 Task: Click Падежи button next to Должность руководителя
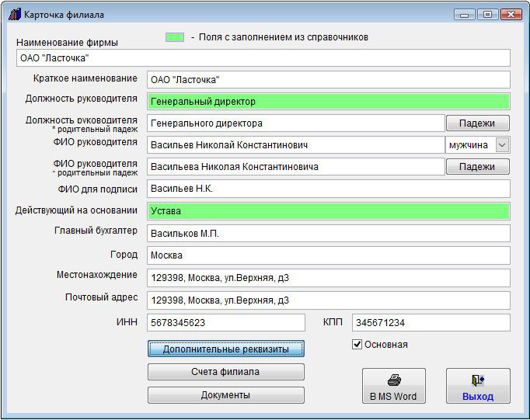(478, 123)
